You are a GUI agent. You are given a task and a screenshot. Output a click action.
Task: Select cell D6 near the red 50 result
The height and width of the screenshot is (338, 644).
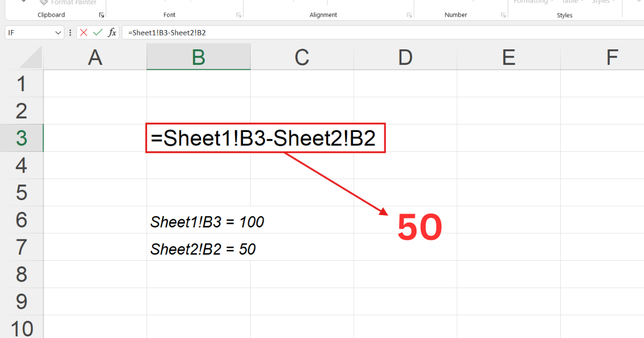(x=405, y=220)
